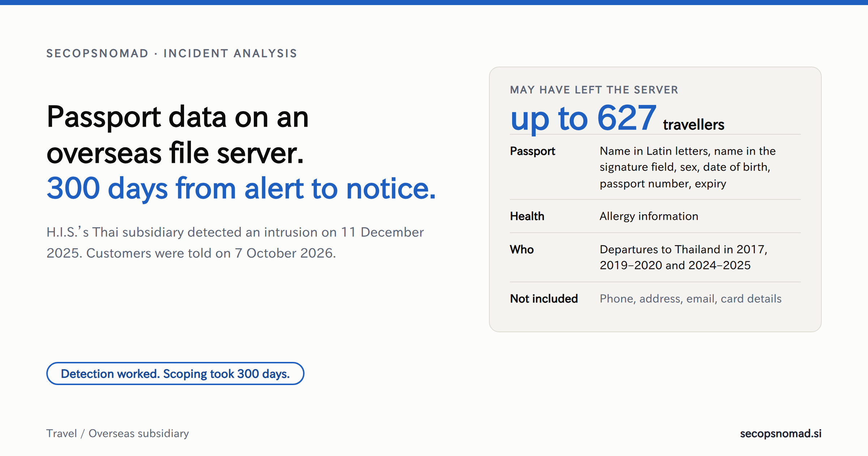Click the 'MAY HAVE LEFT THE SERVER' card title
This screenshot has height=456, width=868.
point(594,90)
